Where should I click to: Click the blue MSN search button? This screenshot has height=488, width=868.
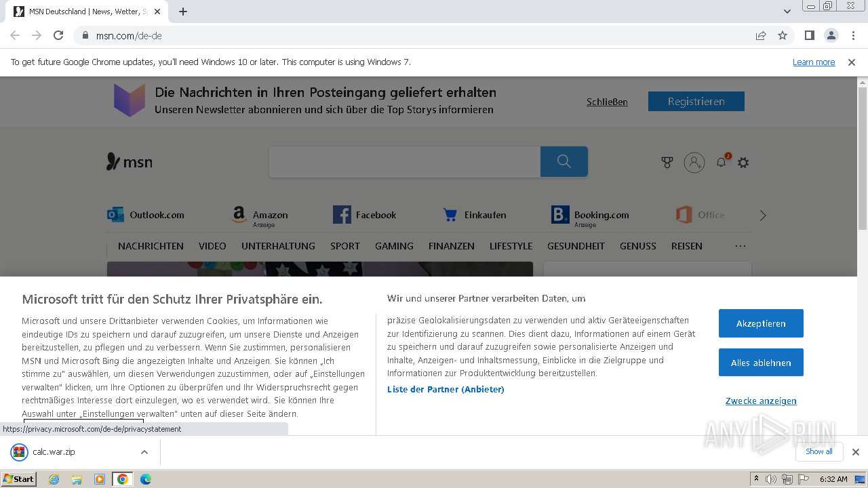pos(564,161)
